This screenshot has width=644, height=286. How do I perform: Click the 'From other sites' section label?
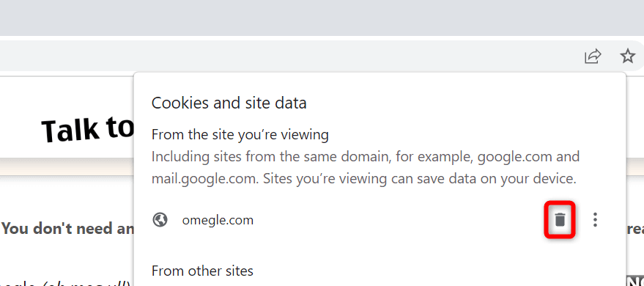tap(202, 271)
